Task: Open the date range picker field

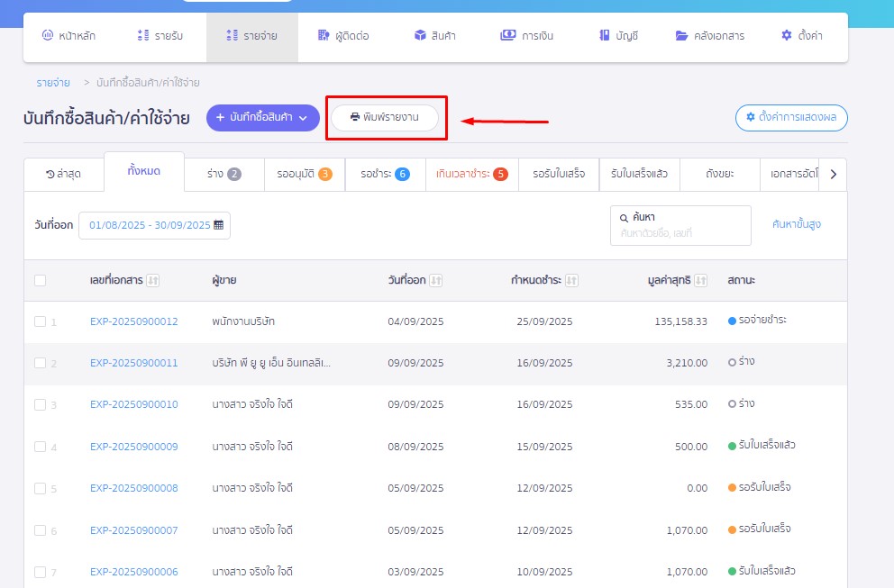Action: pos(154,225)
